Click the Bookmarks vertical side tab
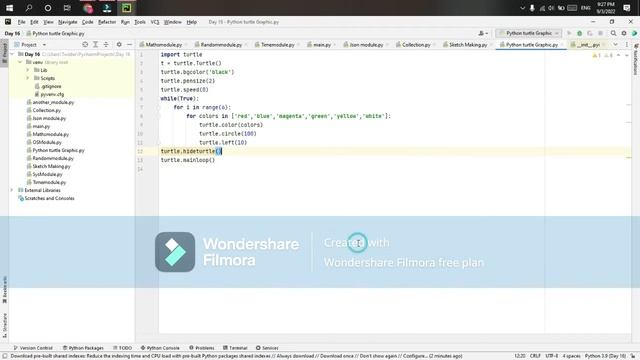Image resolution: width=640 pixels, height=360 pixels. click(x=4, y=290)
